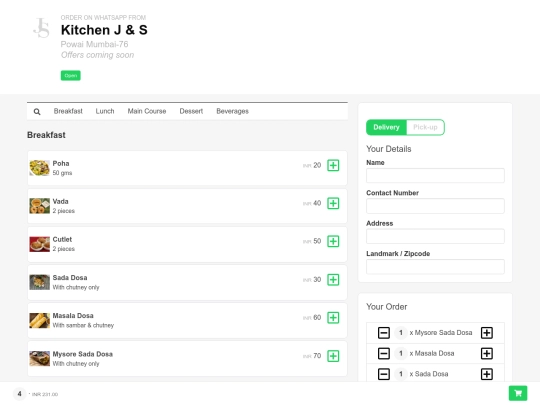Open the Dessert category tab
Screen dimensions: 540x405
pyautogui.click(x=191, y=111)
